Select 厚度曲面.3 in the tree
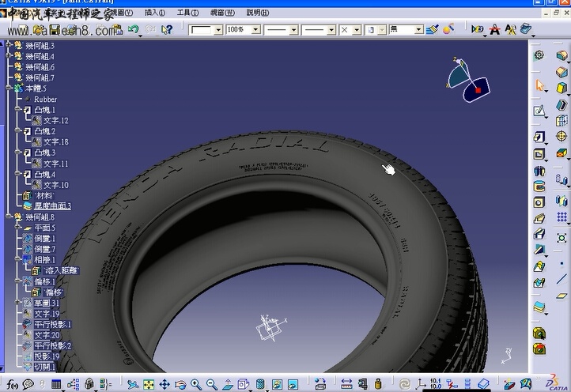Image resolution: width=571 pixels, height=392 pixels. pyautogui.click(x=52, y=206)
